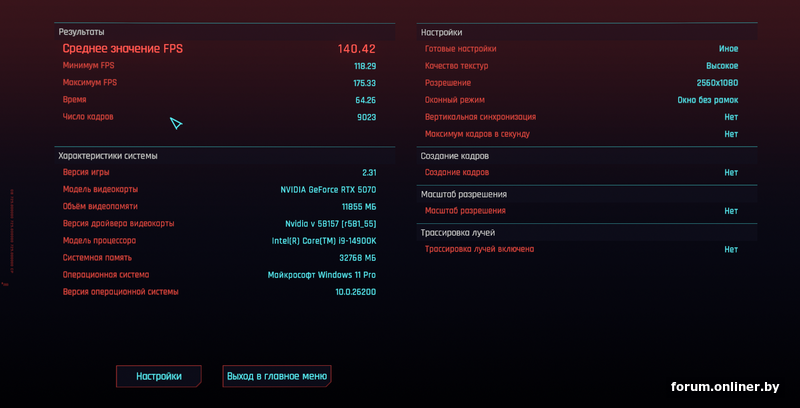The height and width of the screenshot is (408, 800).
Task: Click the Результаты section header
Action: [82, 32]
